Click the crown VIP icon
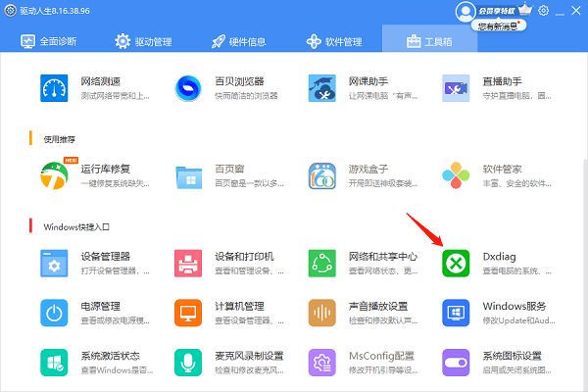Screen dimensions: 588x392 click(x=525, y=10)
